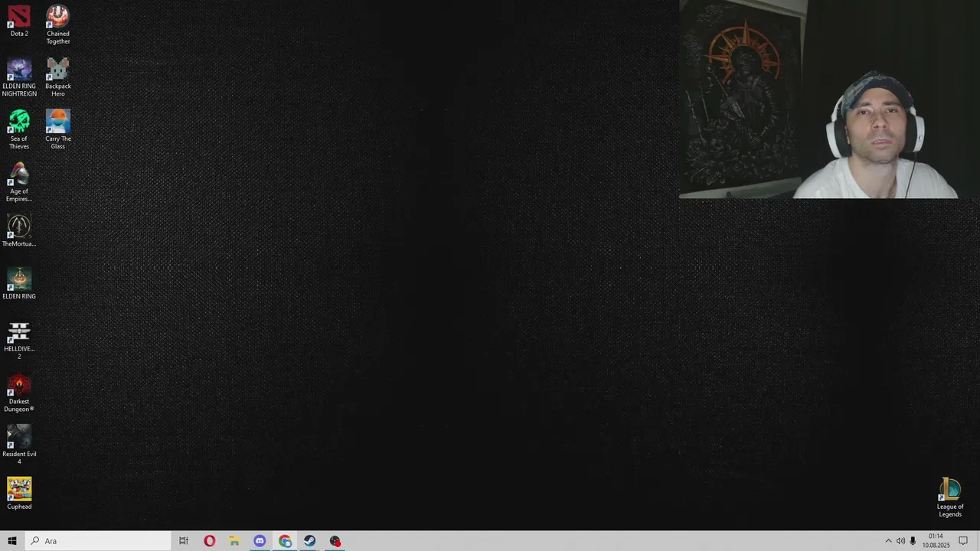Click the Show desktop sliver

point(978,541)
